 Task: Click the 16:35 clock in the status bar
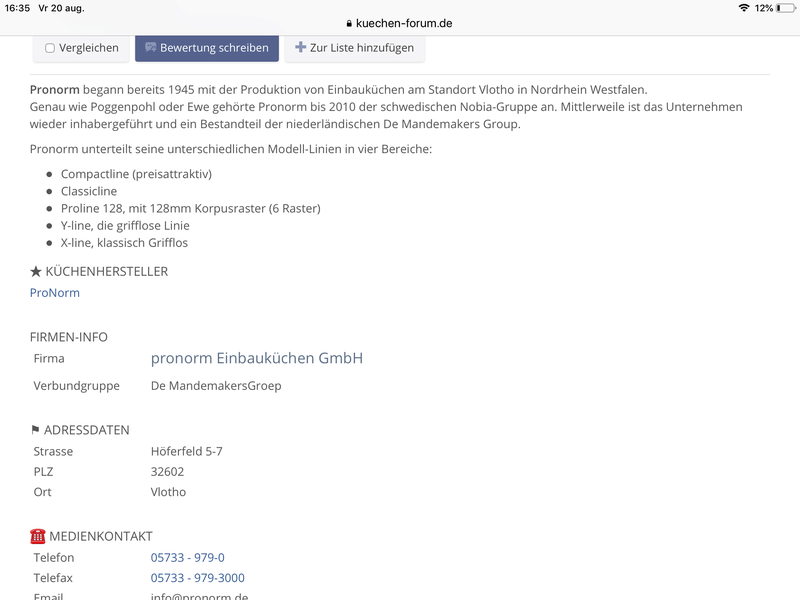coord(17,8)
